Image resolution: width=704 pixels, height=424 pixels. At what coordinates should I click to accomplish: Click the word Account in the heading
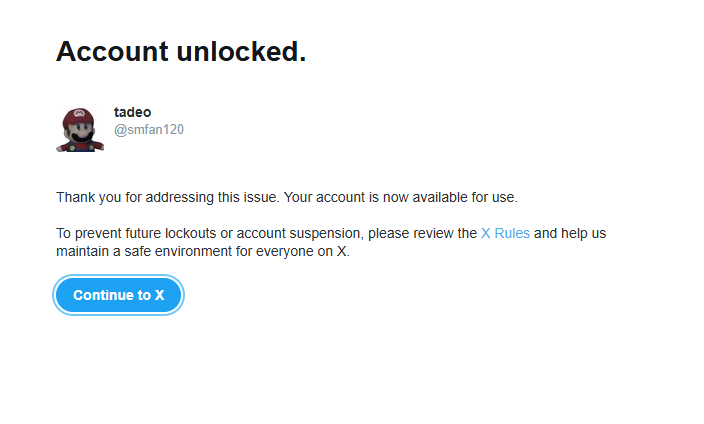(112, 51)
